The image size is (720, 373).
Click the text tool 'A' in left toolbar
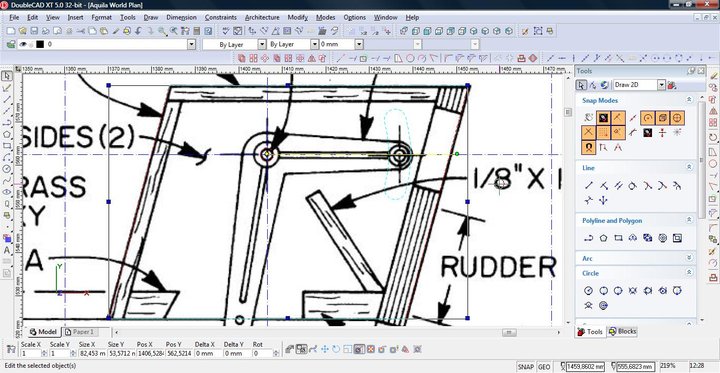[x=7, y=250]
